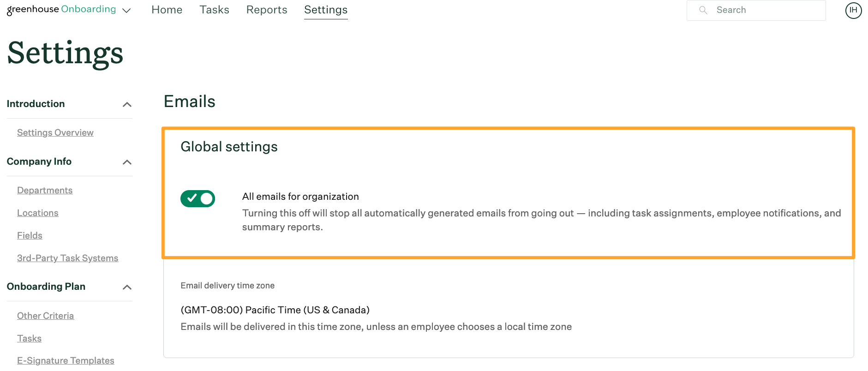Open the Other Criteria link

coord(46,316)
